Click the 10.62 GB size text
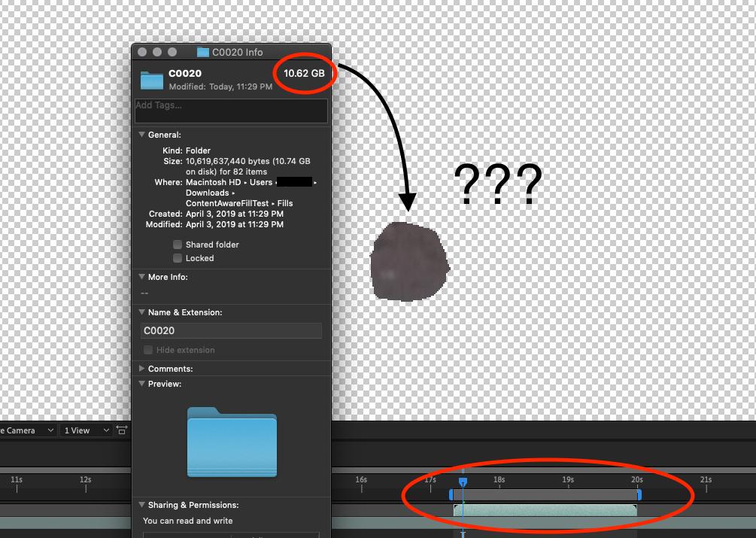Screen dimensions: 756x538 tap(304, 73)
